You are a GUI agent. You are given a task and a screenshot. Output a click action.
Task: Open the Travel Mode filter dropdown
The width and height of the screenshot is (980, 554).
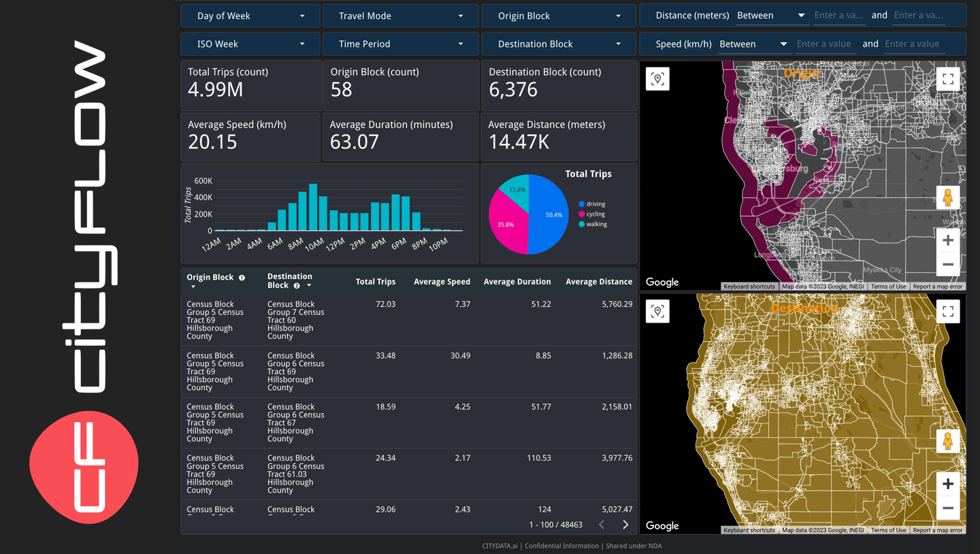400,16
